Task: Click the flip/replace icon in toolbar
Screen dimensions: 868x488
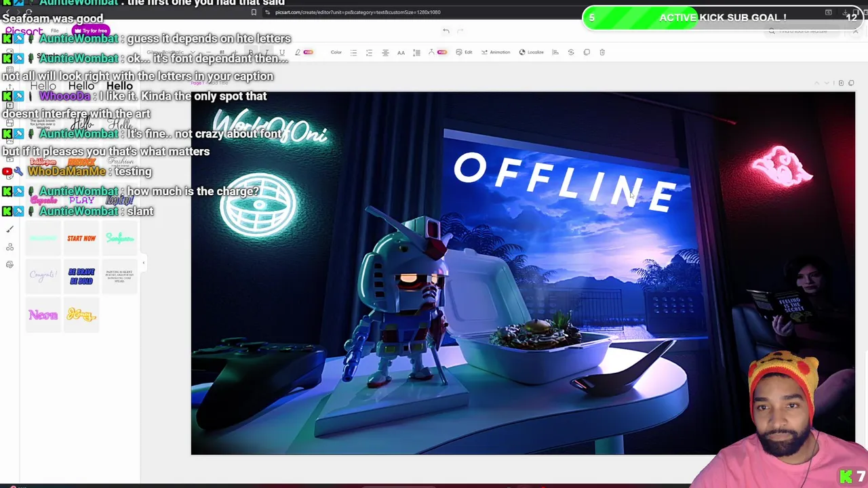Action: (x=570, y=52)
